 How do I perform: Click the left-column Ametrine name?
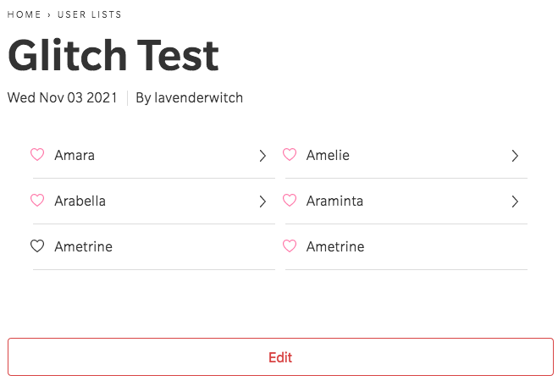pyautogui.click(x=83, y=247)
